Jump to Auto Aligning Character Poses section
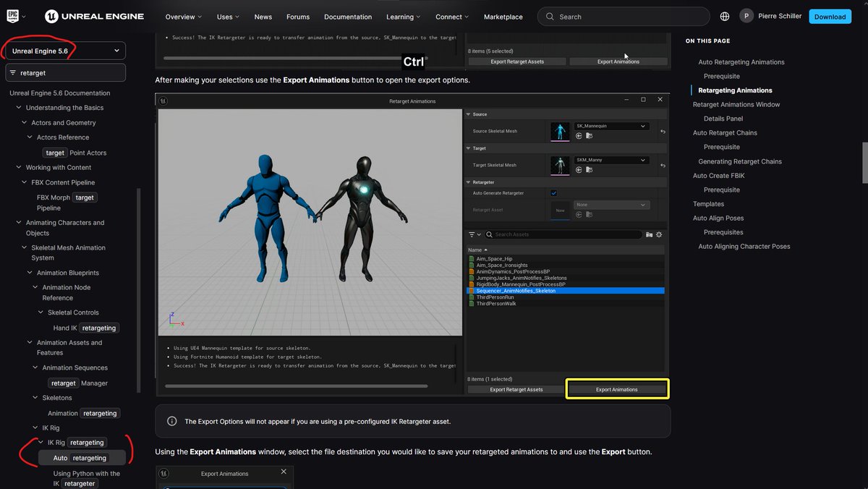 tap(744, 247)
